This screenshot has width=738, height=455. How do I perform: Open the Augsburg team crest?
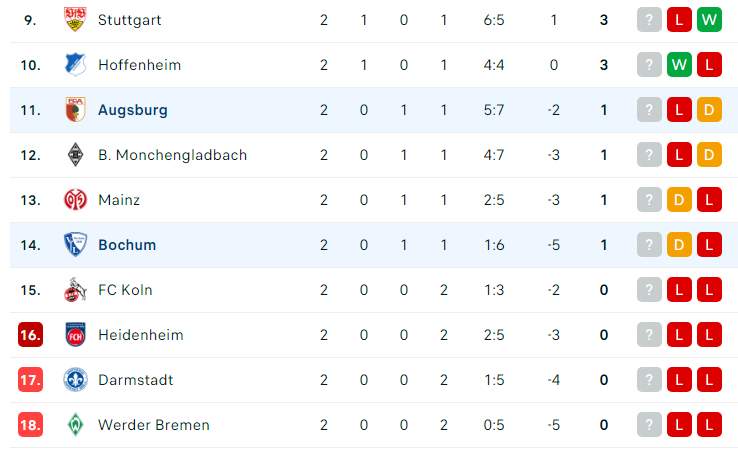[75, 110]
